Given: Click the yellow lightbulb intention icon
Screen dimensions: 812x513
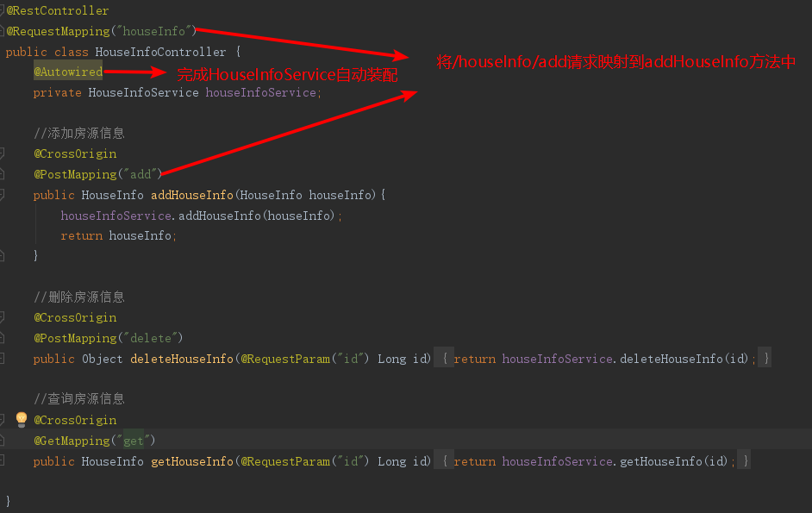Looking at the screenshot, I should point(22,419).
